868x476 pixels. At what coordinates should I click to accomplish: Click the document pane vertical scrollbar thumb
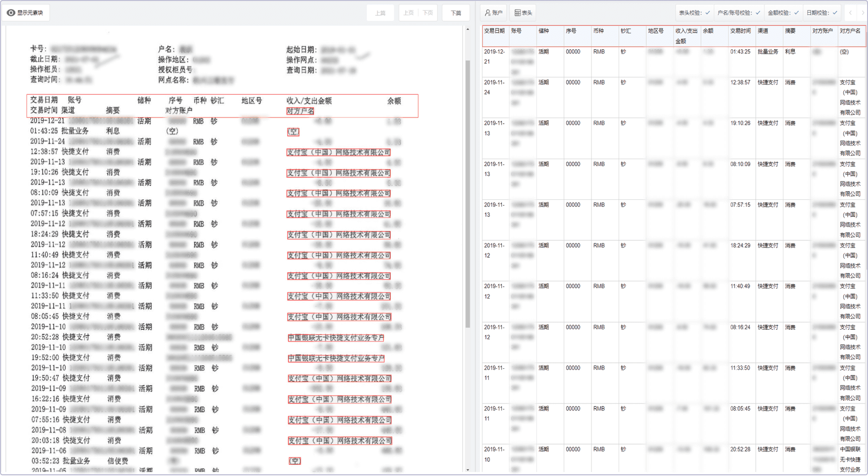point(468,195)
